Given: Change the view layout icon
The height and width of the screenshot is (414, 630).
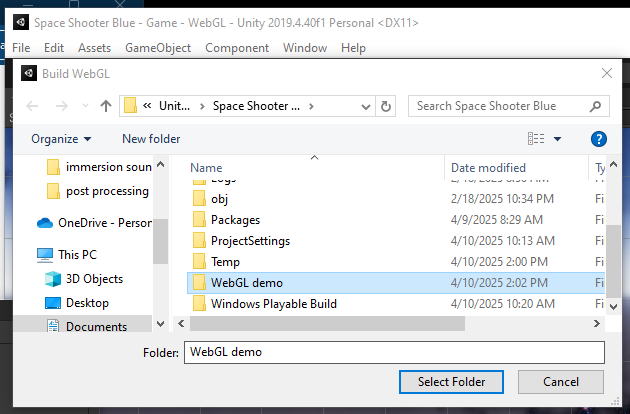Looking at the screenshot, I should 536,139.
